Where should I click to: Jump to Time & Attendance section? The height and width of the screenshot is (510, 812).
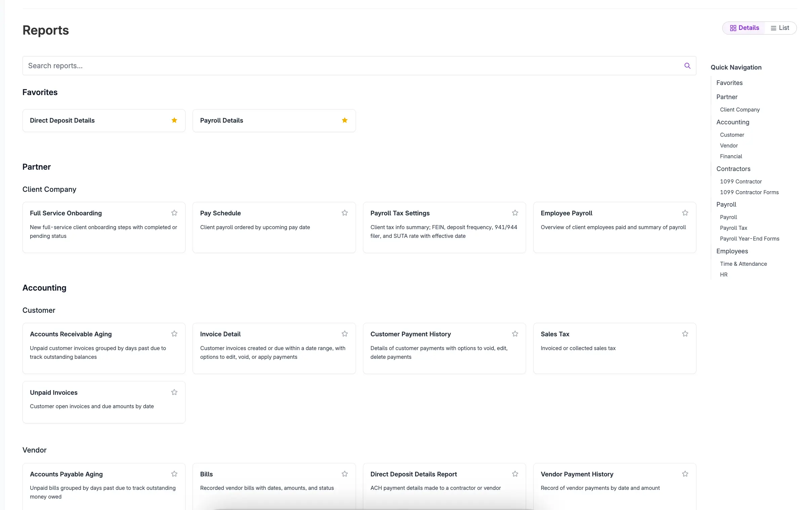(743, 264)
